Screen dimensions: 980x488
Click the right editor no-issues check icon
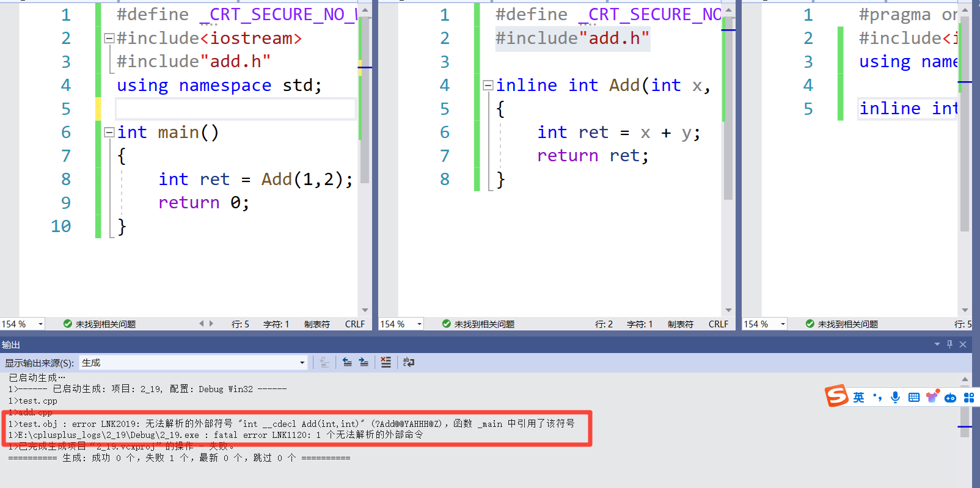810,324
